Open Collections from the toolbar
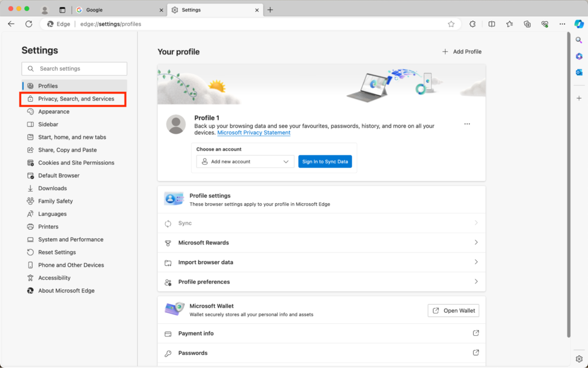The width and height of the screenshot is (588, 368). pos(527,24)
